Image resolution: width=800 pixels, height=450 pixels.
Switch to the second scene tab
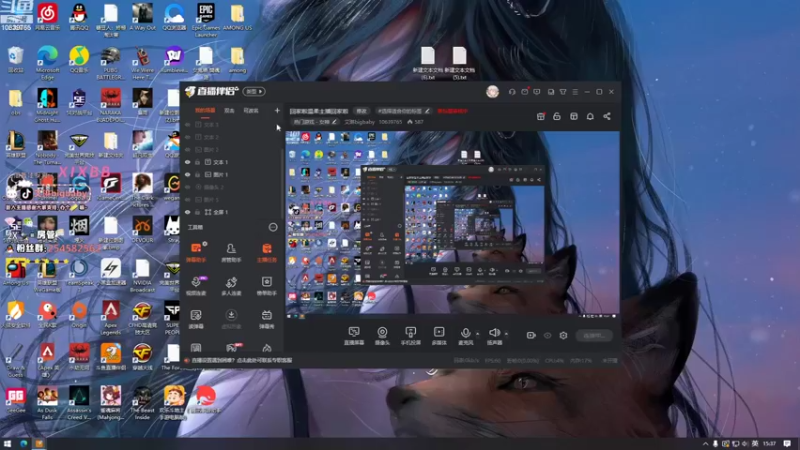(229, 110)
